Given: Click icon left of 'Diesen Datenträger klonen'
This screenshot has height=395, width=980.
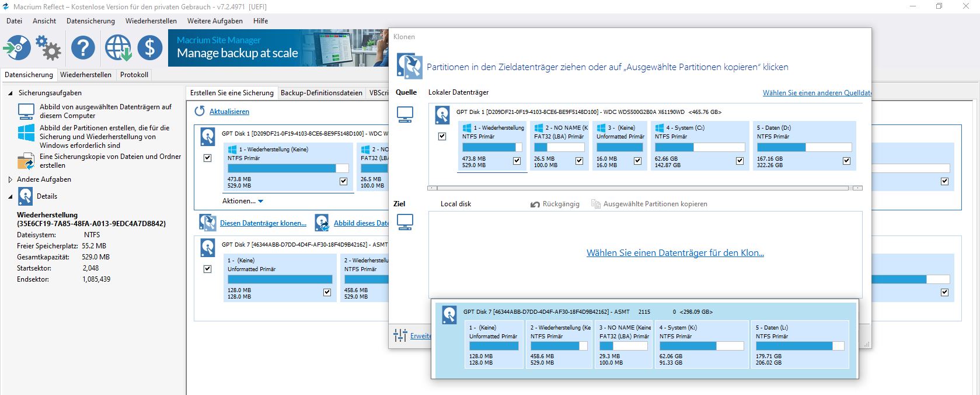Looking at the screenshot, I should tap(208, 223).
